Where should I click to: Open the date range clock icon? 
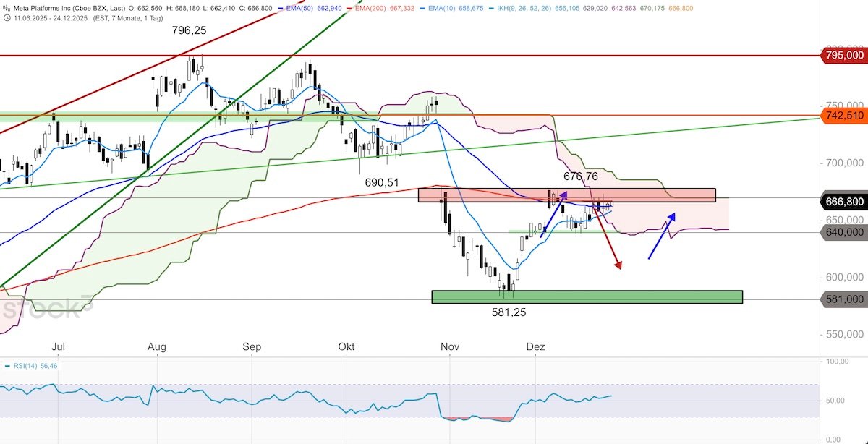[x=7, y=18]
